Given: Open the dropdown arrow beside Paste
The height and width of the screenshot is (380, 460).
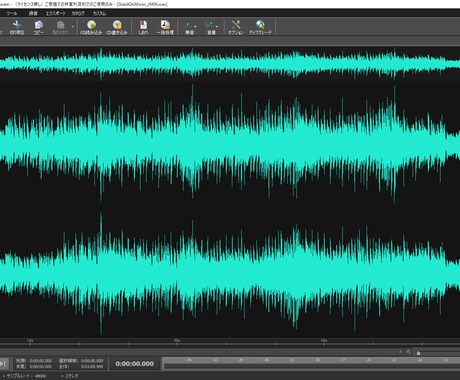Looking at the screenshot, I should (x=73, y=27).
